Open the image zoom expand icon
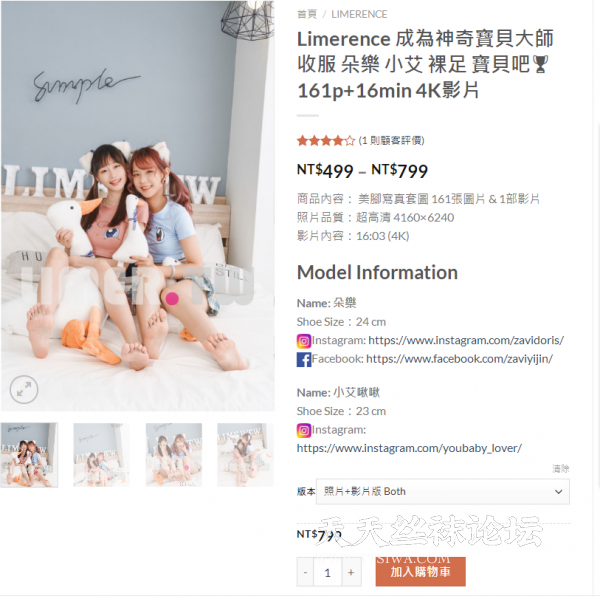This screenshot has height=599, width=600. tap(24, 390)
